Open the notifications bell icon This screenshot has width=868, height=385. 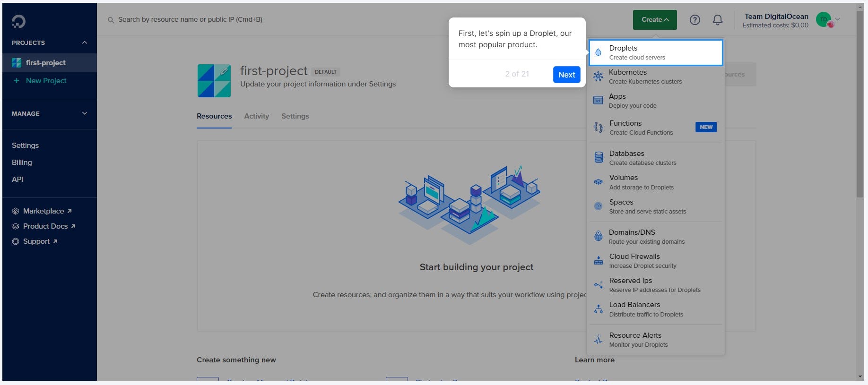click(717, 20)
